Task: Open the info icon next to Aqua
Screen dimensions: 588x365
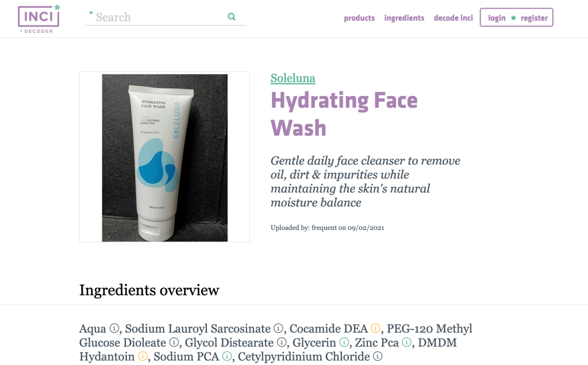Action: [x=114, y=328]
